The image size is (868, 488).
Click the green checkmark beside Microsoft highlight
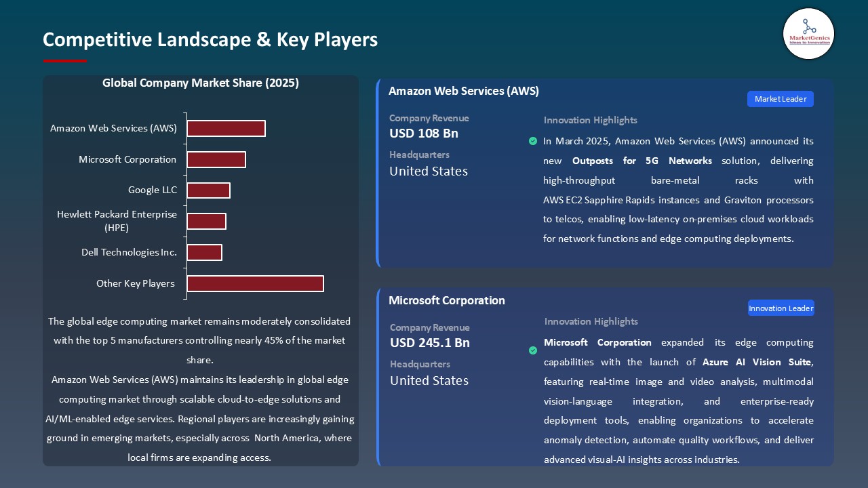533,350
